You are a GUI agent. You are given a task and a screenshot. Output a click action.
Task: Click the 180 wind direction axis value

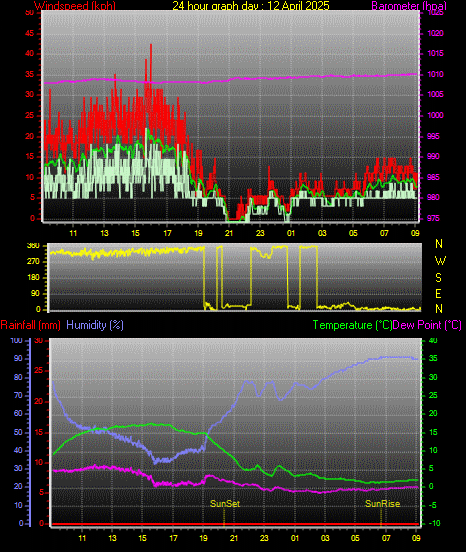tap(33, 277)
